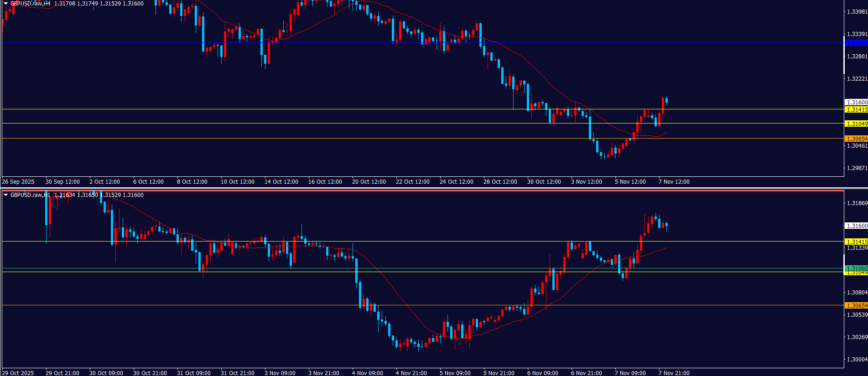Select orange 1.30654 label on H4 chart

(856, 139)
